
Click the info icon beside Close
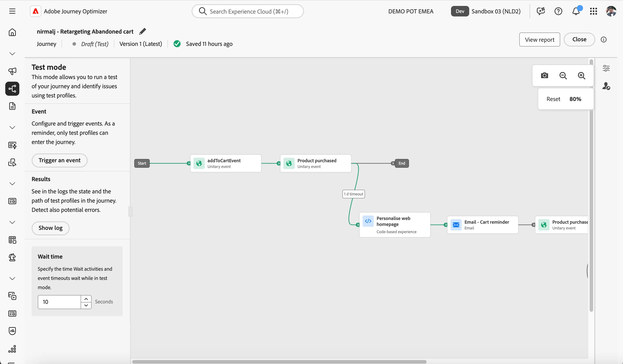point(603,40)
